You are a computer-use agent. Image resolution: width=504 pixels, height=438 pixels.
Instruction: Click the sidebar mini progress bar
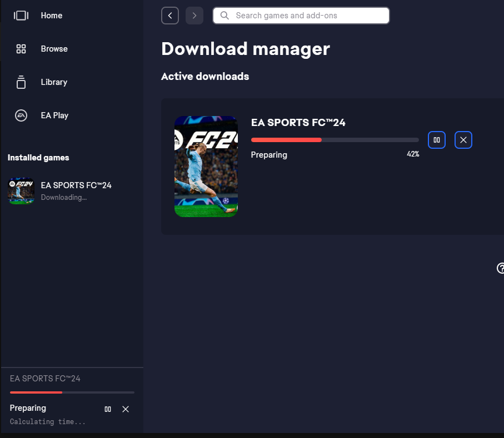pos(72,392)
